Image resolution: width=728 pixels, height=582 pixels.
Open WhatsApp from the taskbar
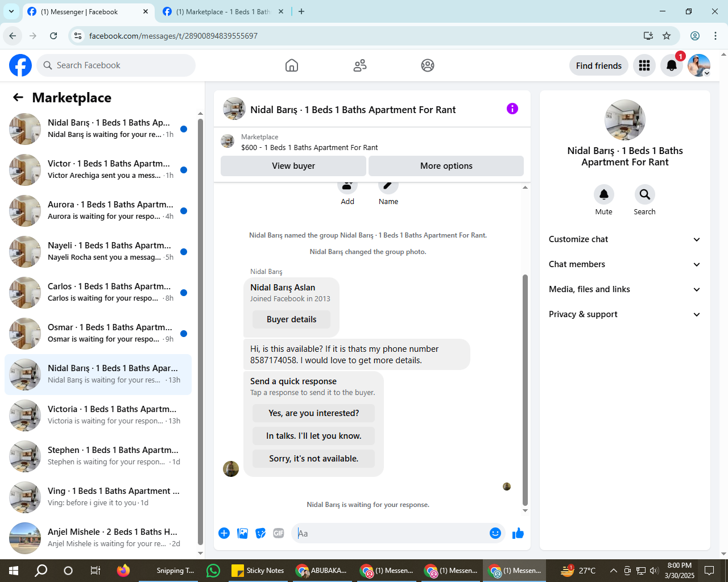pos(213,571)
